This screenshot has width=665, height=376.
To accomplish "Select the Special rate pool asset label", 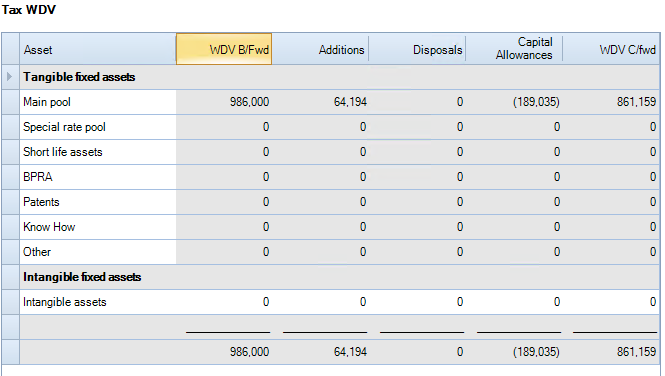I will (x=64, y=127).
